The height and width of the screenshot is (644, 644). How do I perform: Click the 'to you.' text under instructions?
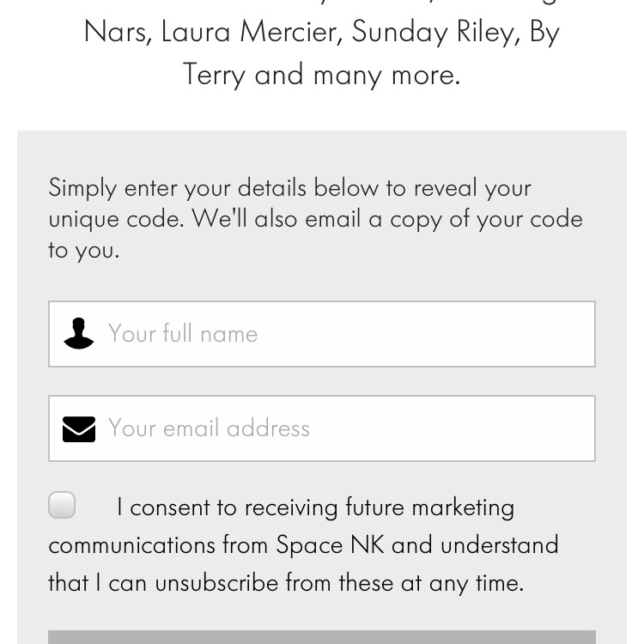[x=84, y=251]
